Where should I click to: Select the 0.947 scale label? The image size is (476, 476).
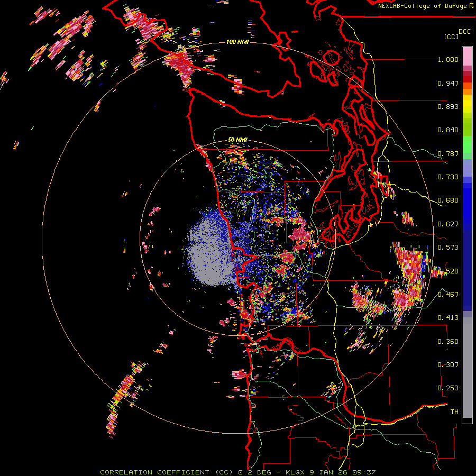point(448,83)
